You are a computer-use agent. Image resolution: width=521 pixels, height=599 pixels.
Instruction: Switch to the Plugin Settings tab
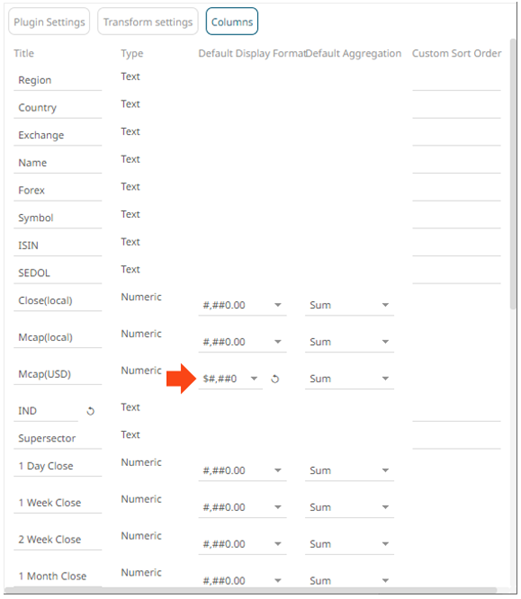[x=49, y=22]
